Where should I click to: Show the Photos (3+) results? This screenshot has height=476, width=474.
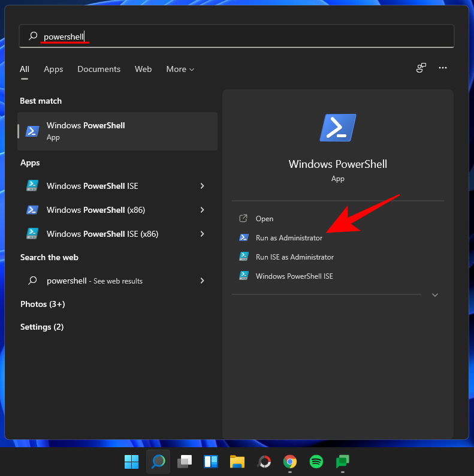(43, 305)
